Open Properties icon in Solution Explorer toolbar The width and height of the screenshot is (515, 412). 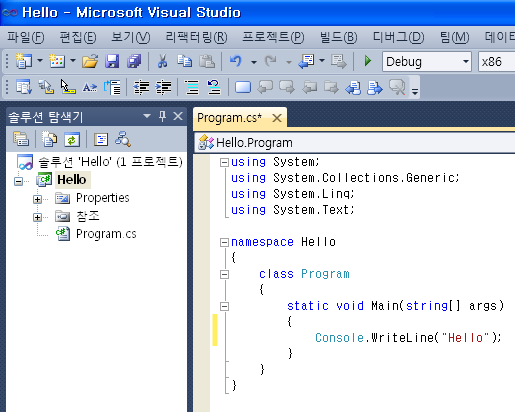21,139
